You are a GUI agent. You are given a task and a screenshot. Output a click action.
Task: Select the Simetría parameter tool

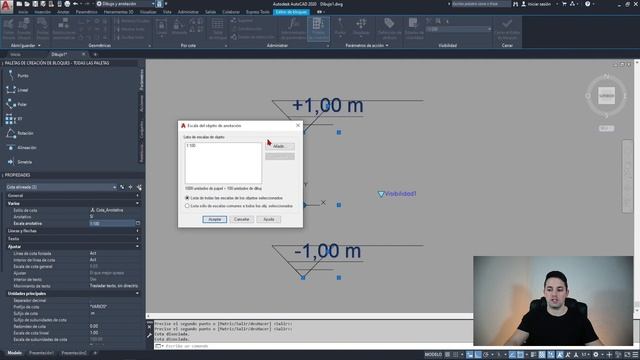[19, 162]
